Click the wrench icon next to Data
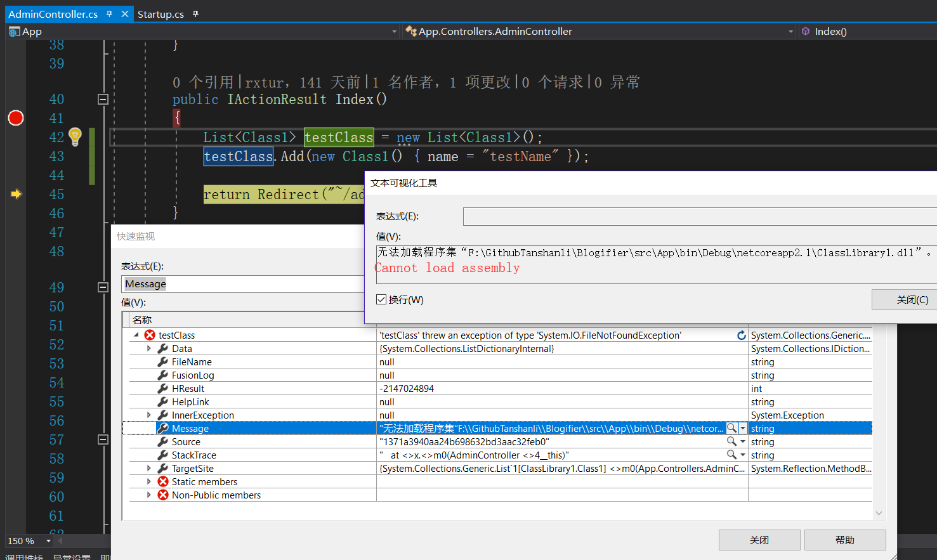937x560 pixels. point(163,348)
